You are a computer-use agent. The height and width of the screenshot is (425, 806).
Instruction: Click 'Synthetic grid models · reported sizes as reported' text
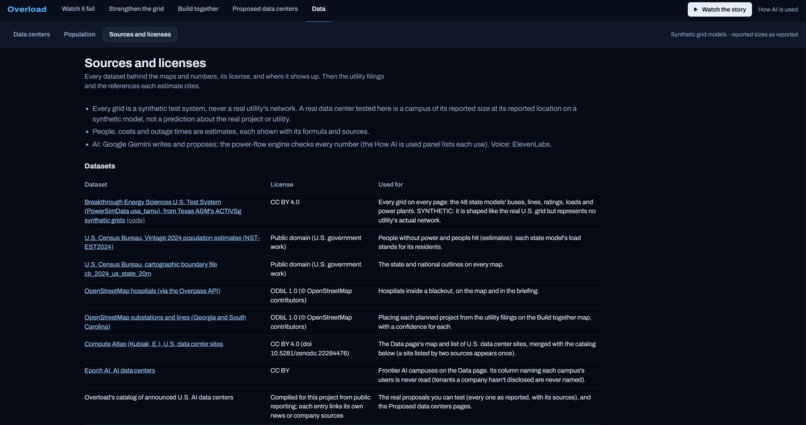[734, 34]
